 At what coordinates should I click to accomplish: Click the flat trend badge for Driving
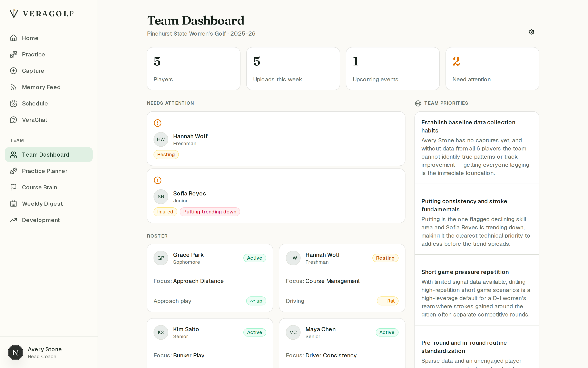tap(388, 301)
